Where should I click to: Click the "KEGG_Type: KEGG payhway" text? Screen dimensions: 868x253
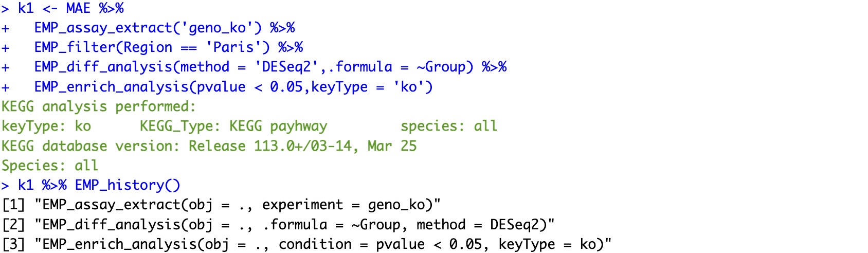233,127
